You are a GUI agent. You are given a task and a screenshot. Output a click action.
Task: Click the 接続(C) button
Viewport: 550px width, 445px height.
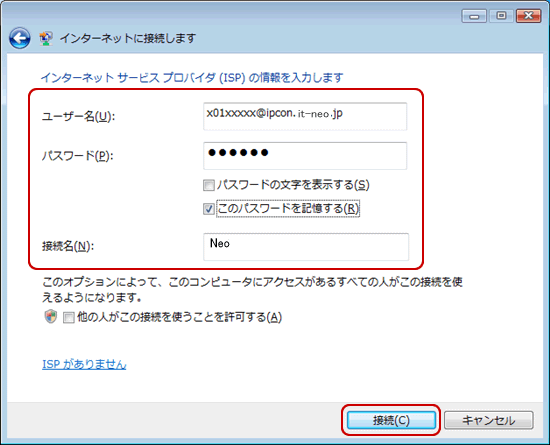[x=391, y=420]
